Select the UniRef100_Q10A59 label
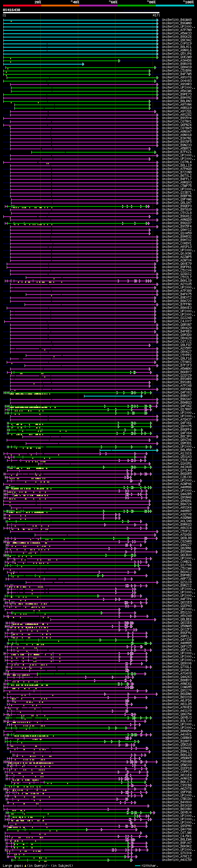Image resolution: width=197 pixels, height=868 pixels. 177,233
